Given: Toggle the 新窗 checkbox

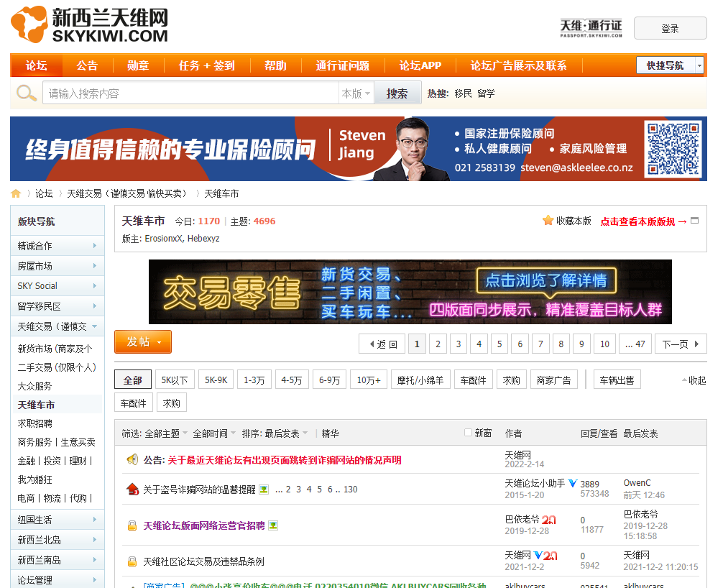Looking at the screenshot, I should pos(469,433).
